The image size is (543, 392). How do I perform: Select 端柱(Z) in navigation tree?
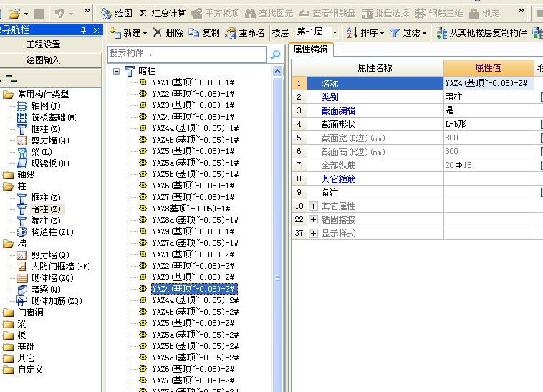click(x=45, y=220)
